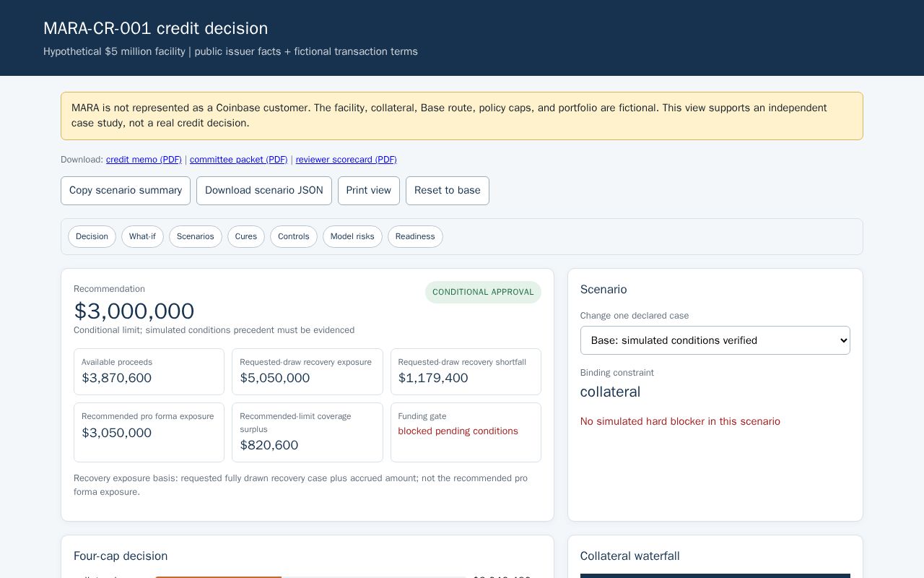Click Copy scenario summary button
924x578 pixels.
[x=126, y=191]
